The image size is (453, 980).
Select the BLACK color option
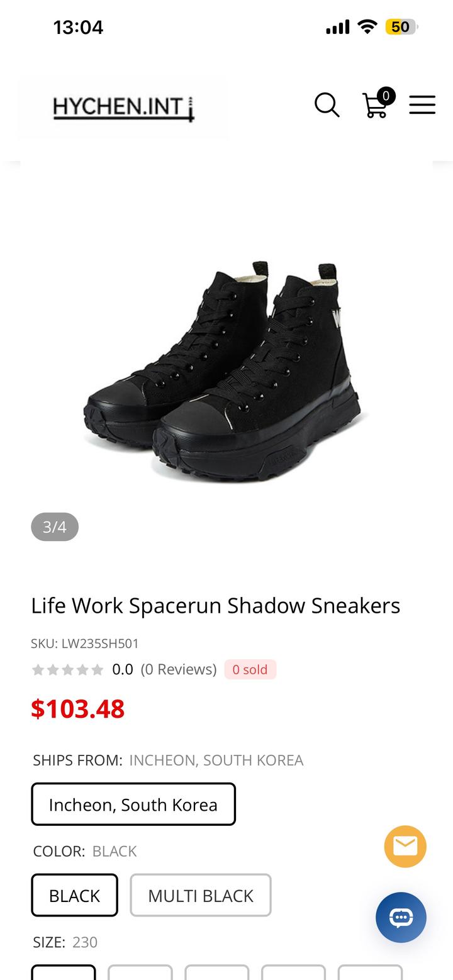[x=74, y=895]
